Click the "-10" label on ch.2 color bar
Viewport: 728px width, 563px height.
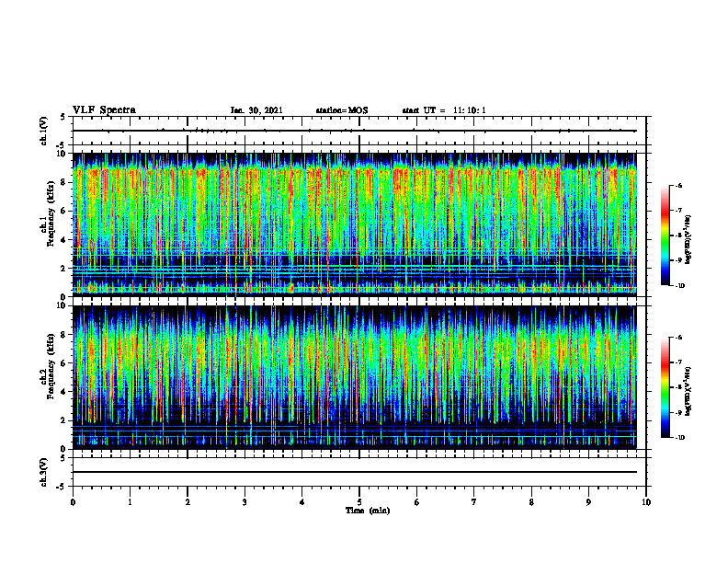679,438
